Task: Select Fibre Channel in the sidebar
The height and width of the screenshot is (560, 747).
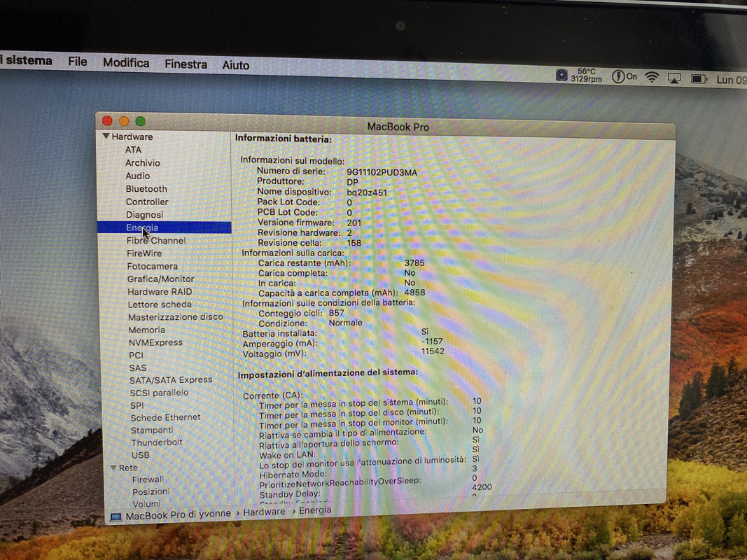Action: click(x=156, y=241)
